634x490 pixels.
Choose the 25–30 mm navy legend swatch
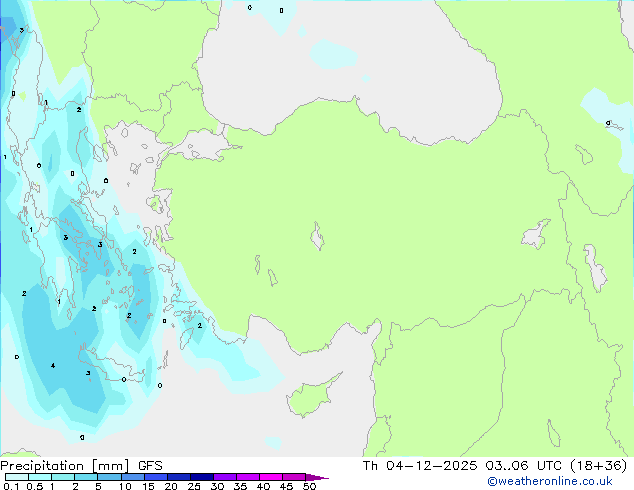point(202,477)
